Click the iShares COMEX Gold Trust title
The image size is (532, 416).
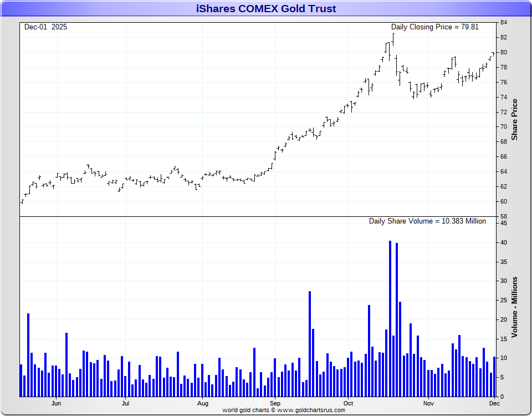click(266, 8)
